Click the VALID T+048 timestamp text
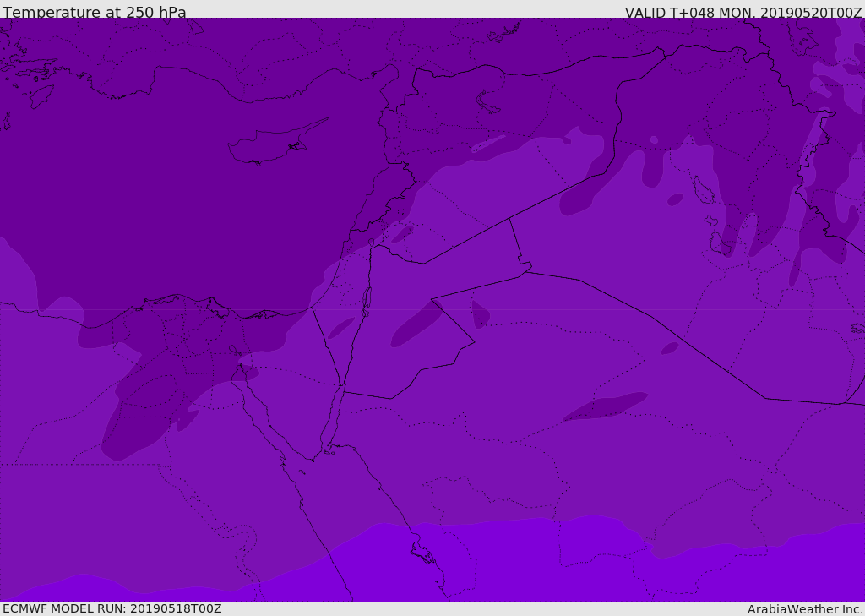865x616 pixels. (x=743, y=12)
